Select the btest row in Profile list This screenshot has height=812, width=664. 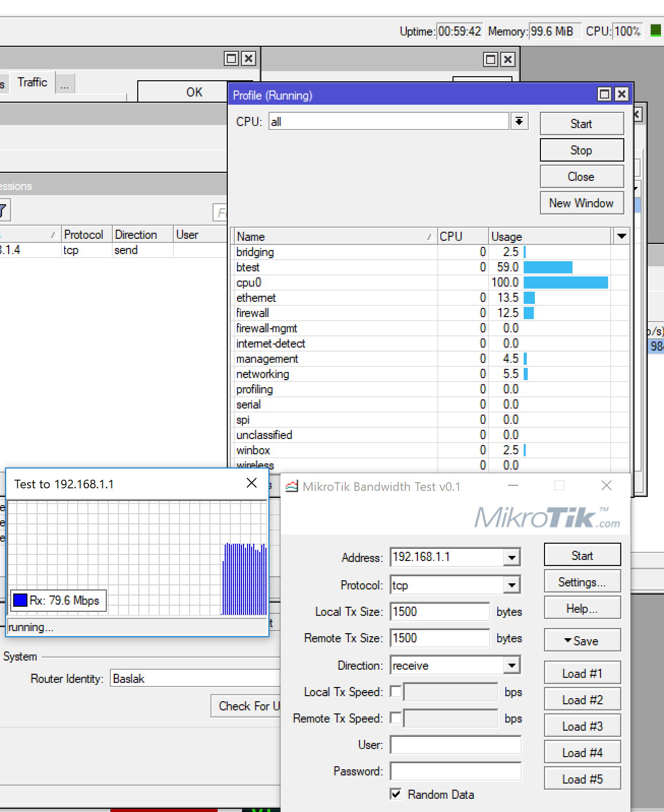click(430, 267)
